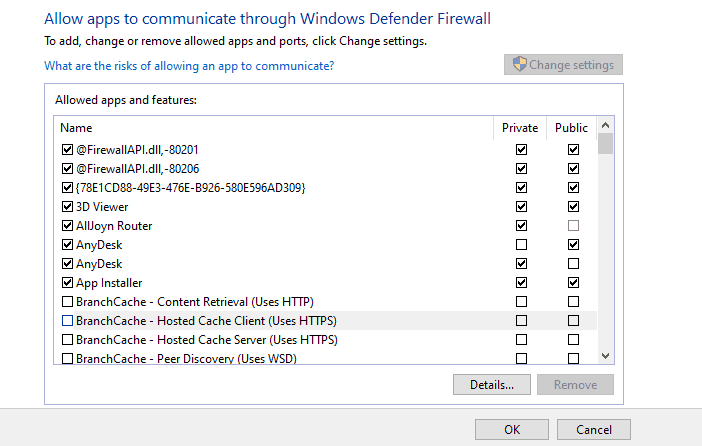Enable Public for BranchCache Hosted Cache Server
The height and width of the screenshot is (446, 702).
pos(573,340)
